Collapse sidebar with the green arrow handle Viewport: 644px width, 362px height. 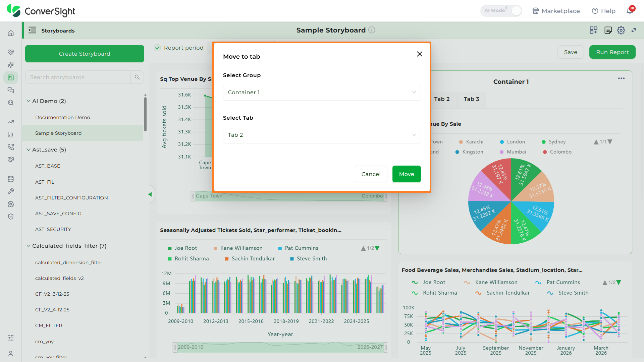point(150,194)
